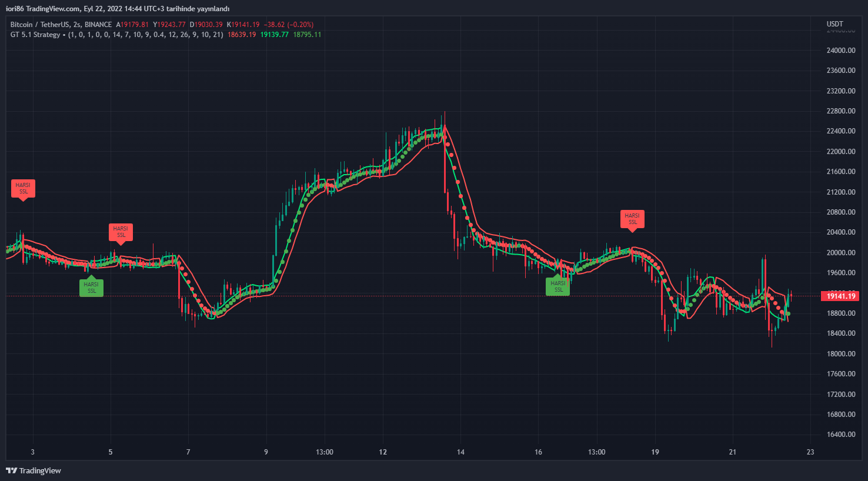Viewport: 868px width, 481px height.
Task: Click the USDT currency label on the price axis
Action: click(834, 24)
